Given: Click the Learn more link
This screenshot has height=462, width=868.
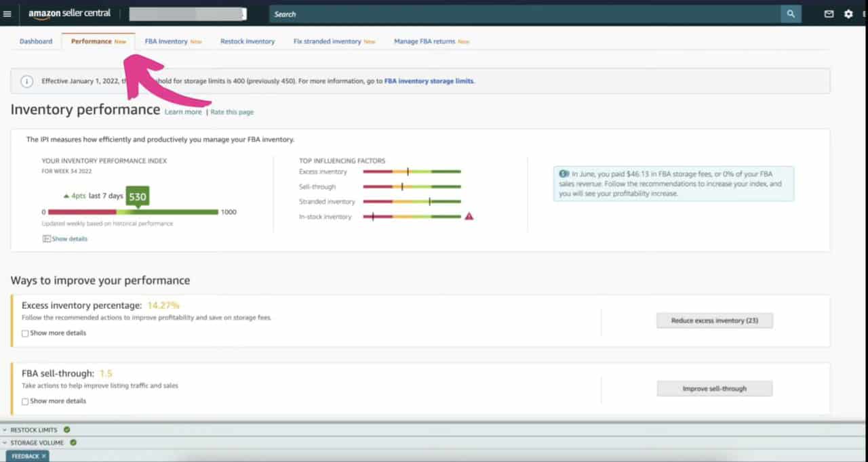Looking at the screenshot, I should tap(183, 112).
